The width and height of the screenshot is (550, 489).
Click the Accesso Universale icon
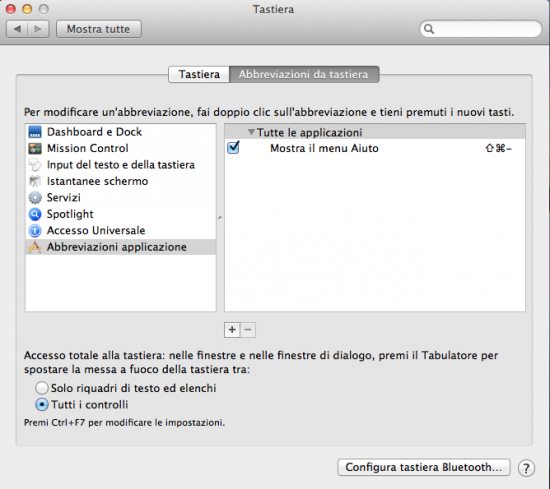35,230
